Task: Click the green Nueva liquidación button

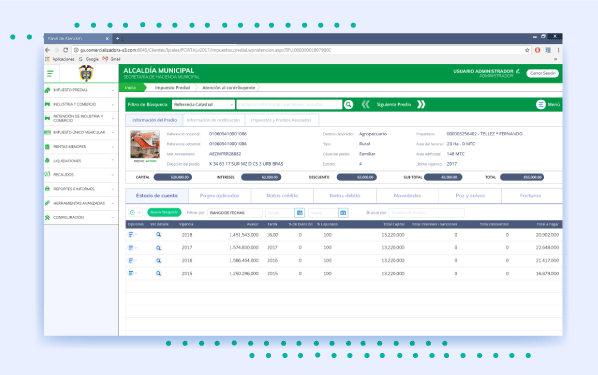Action: point(164,212)
